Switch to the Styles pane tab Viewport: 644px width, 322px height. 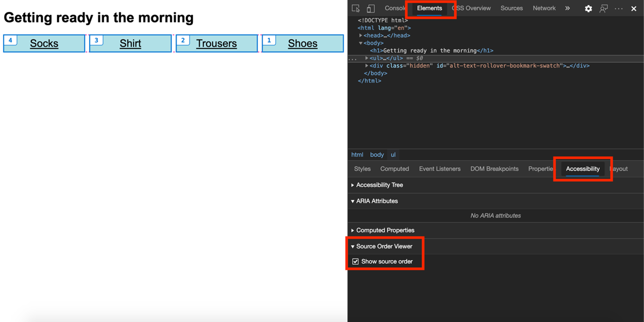click(362, 169)
